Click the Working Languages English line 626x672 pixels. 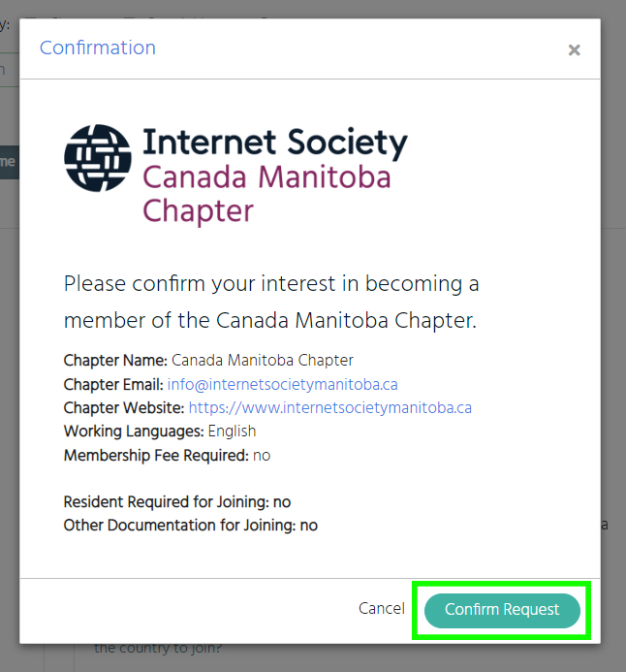click(160, 432)
